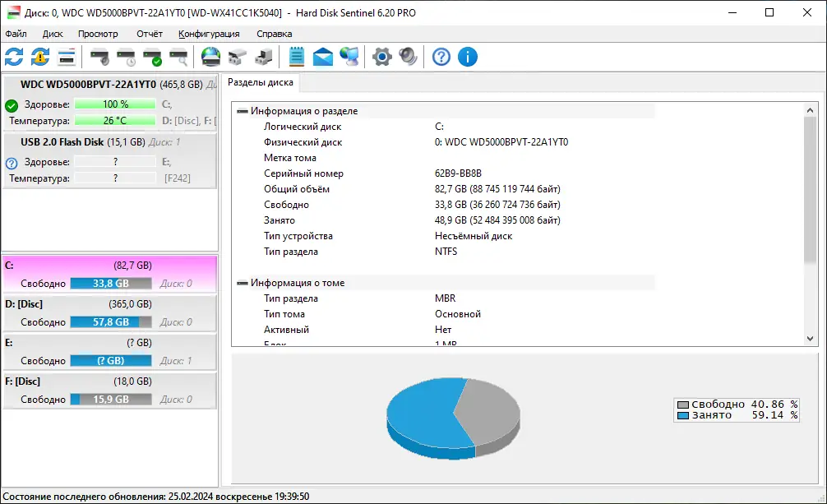
Task: Click the disk window panel toolbar icon
Action: coord(67,57)
